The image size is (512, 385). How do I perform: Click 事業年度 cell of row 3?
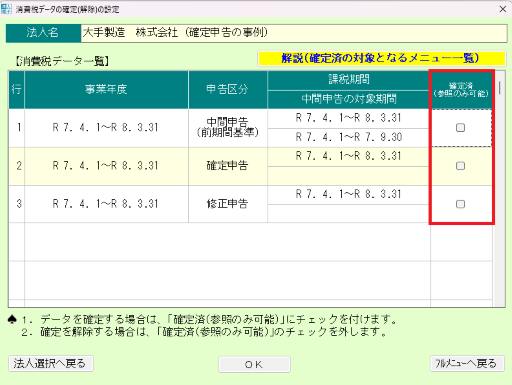coord(106,204)
